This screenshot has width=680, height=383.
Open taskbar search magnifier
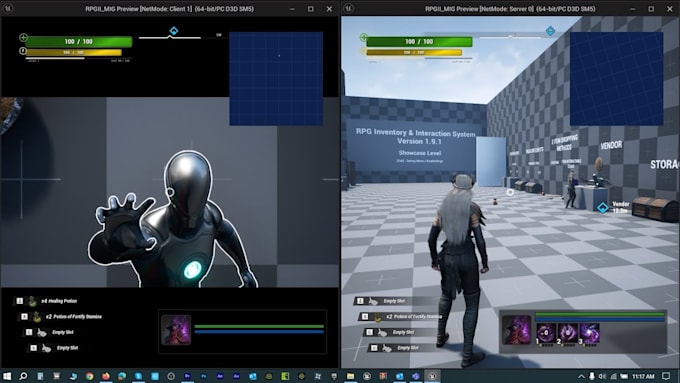23,376
